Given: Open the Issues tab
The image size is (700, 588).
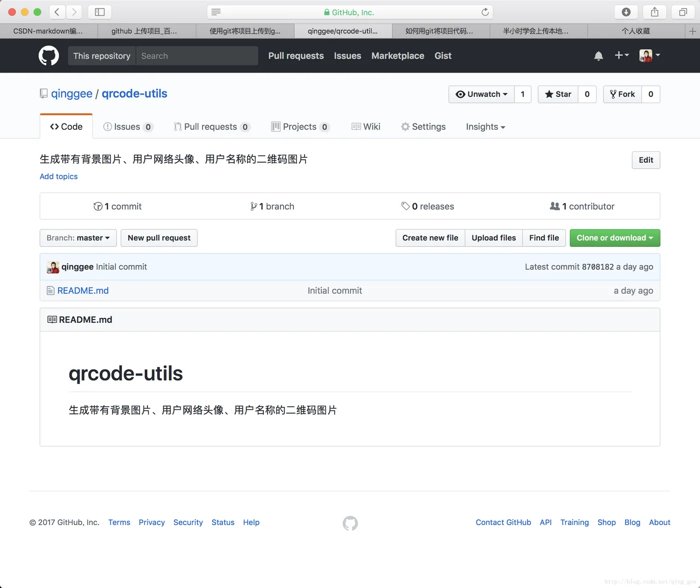Looking at the screenshot, I should 127,126.
